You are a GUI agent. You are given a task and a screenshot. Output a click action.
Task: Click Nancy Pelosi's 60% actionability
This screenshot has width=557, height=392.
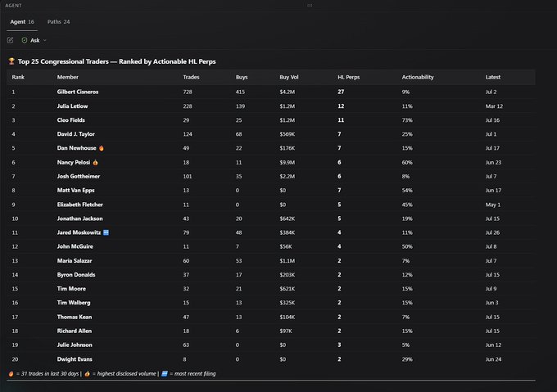pos(407,163)
